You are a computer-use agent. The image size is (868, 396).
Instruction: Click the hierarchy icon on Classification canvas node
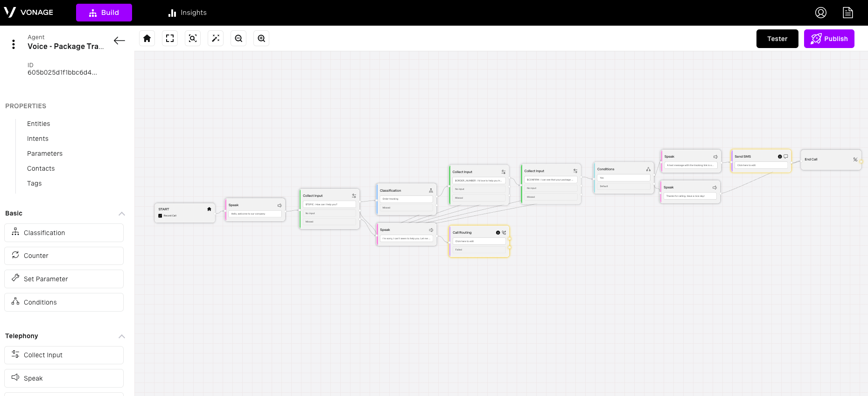[x=431, y=190]
